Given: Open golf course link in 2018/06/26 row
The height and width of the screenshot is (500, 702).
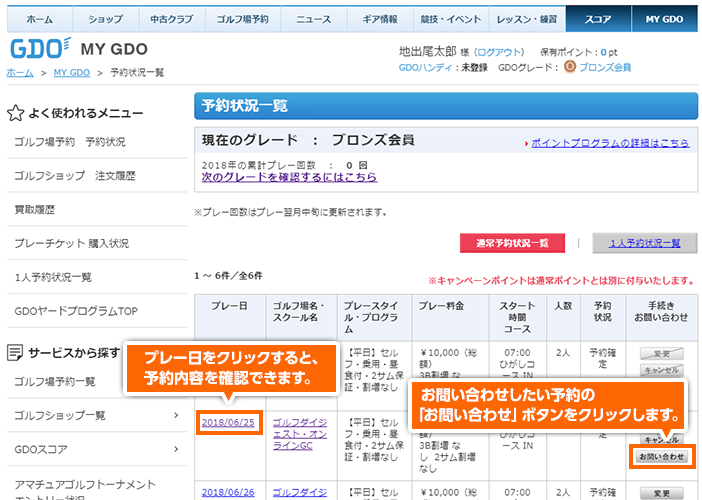Looking at the screenshot, I should click(300, 492).
